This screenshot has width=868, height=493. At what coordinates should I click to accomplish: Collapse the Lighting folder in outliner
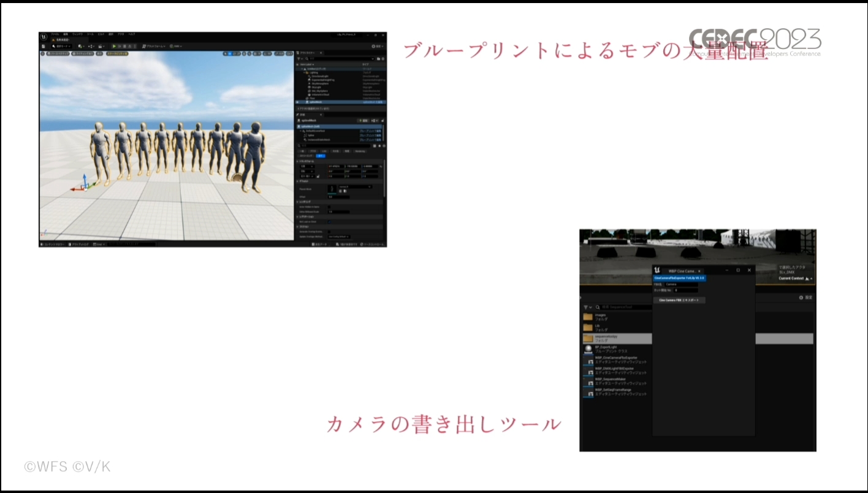[x=304, y=72]
